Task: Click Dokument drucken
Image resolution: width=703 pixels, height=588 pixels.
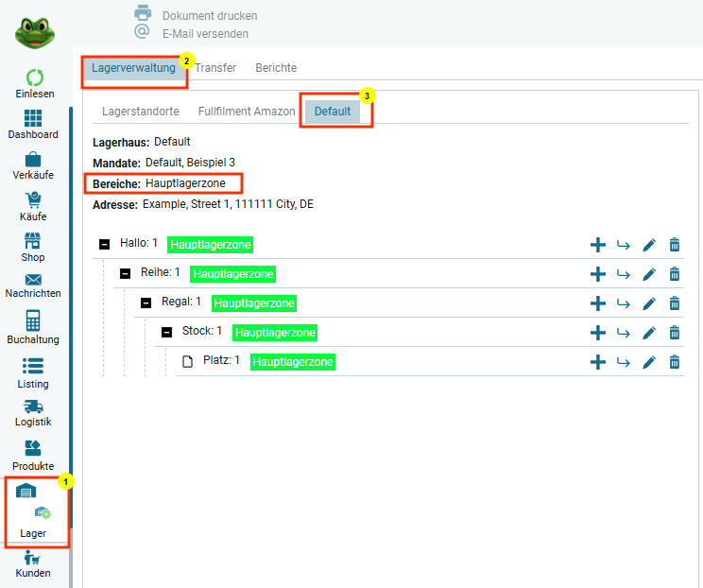Action: coord(209,16)
